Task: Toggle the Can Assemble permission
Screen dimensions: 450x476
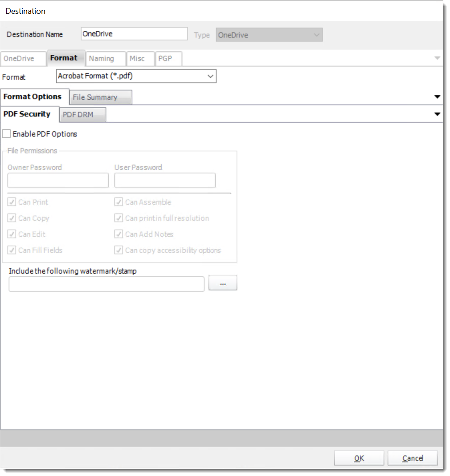Action: click(119, 202)
